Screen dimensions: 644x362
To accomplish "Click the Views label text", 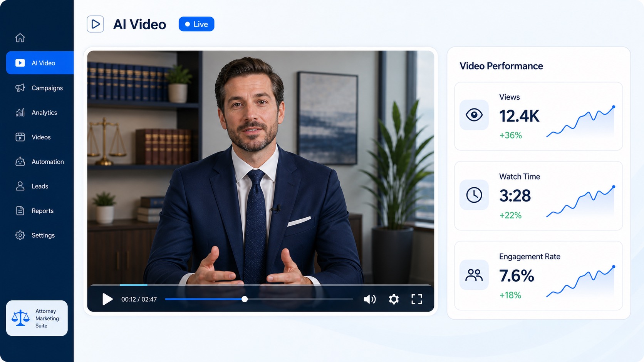I will [x=509, y=97].
